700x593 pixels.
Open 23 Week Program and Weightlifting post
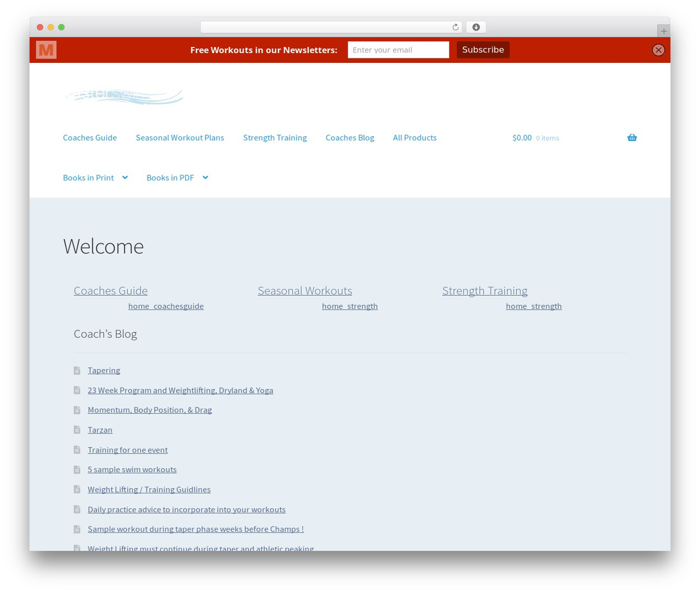click(x=180, y=390)
